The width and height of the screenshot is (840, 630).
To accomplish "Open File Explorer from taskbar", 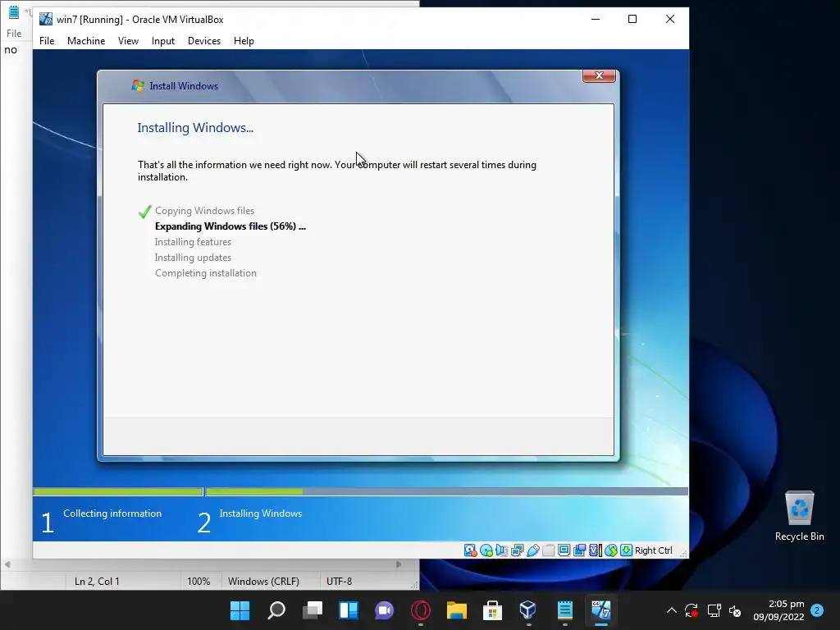I will pyautogui.click(x=456, y=610).
